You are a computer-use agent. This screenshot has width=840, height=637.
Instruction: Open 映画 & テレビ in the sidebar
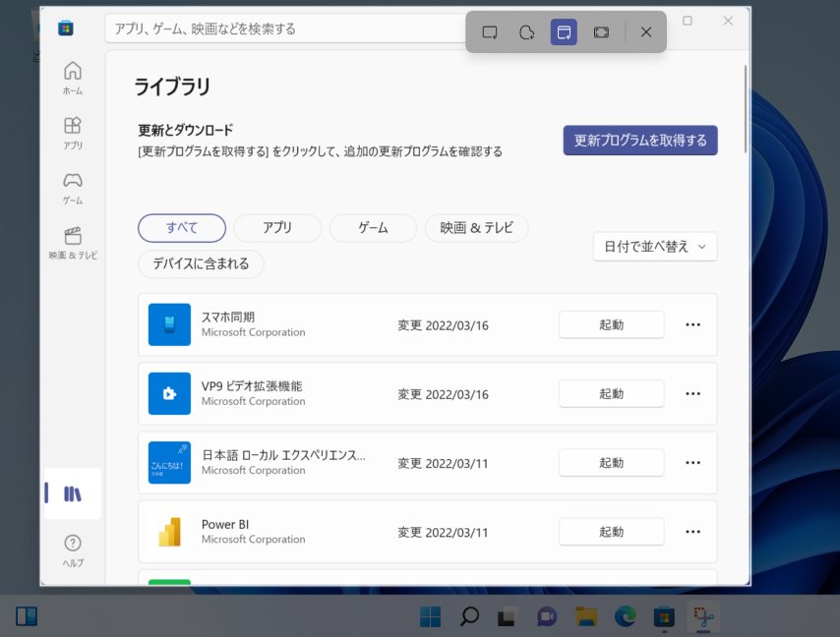pyautogui.click(x=73, y=243)
